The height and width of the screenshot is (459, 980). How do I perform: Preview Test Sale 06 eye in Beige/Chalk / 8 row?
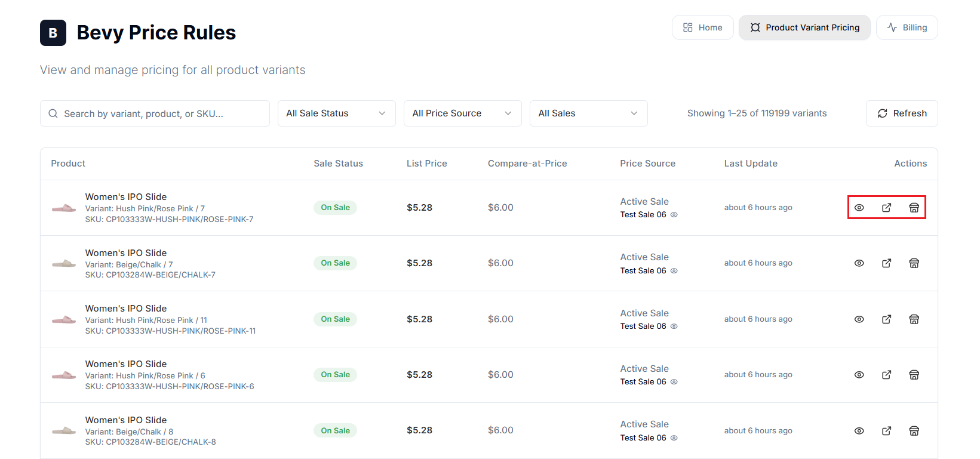[674, 438]
